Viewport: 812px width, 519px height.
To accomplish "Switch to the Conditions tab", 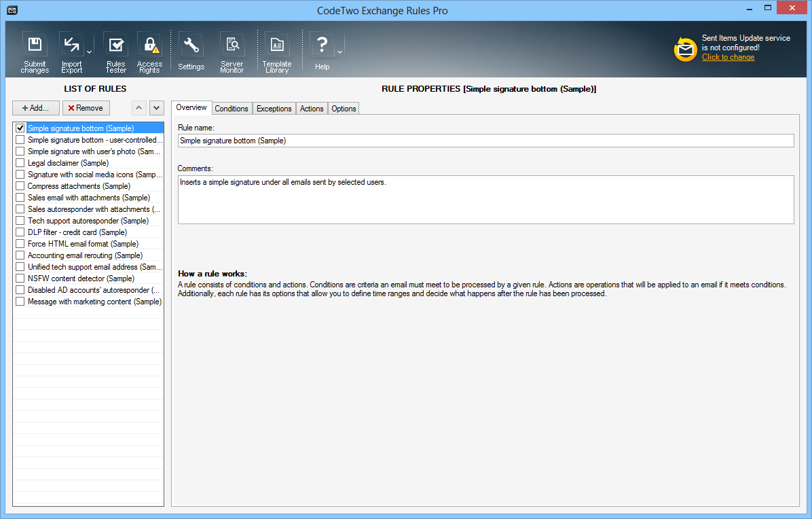I will [232, 108].
